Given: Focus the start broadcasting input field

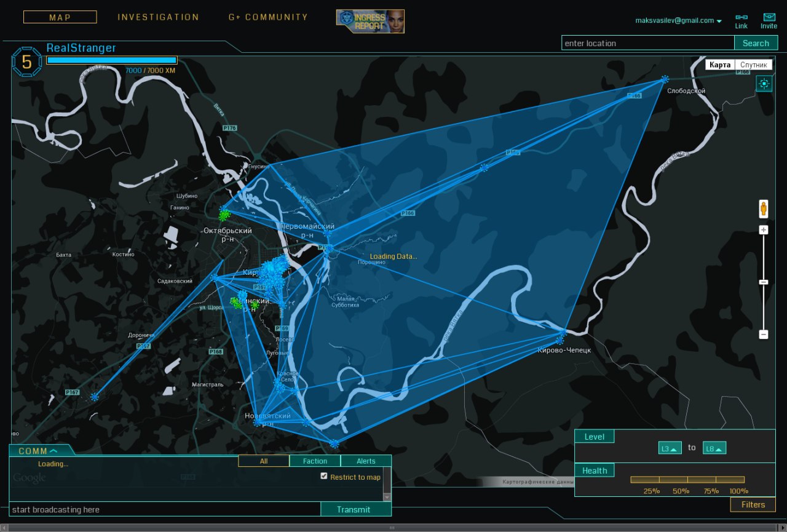Looking at the screenshot, I should pyautogui.click(x=165, y=509).
